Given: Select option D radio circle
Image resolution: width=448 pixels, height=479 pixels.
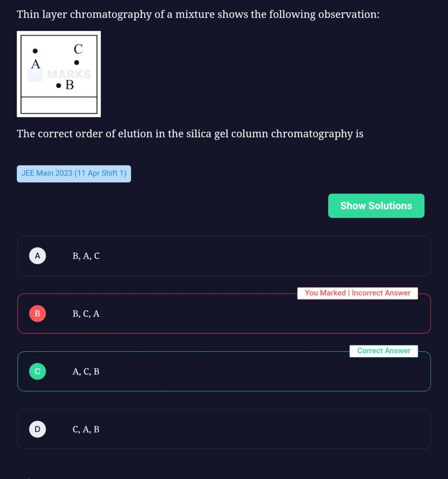Looking at the screenshot, I should tap(37, 429).
